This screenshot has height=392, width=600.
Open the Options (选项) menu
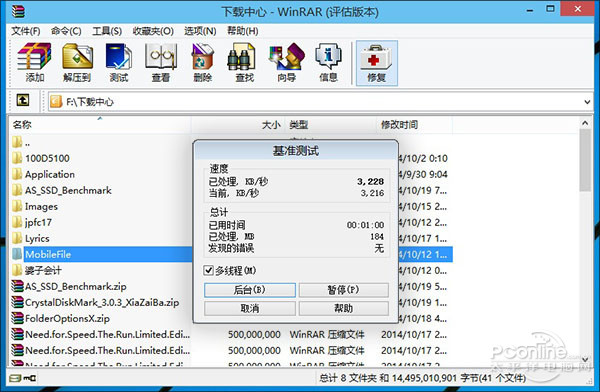(x=200, y=31)
